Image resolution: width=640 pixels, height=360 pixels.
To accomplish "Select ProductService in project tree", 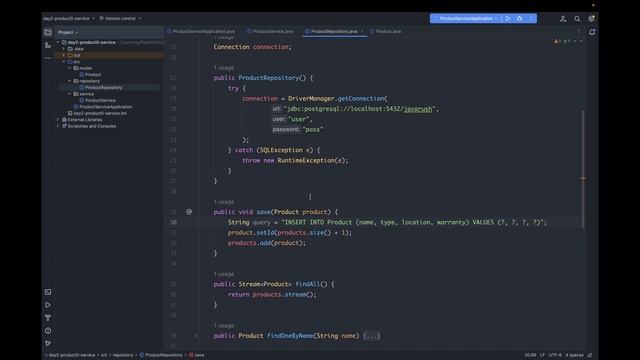I will [98, 100].
